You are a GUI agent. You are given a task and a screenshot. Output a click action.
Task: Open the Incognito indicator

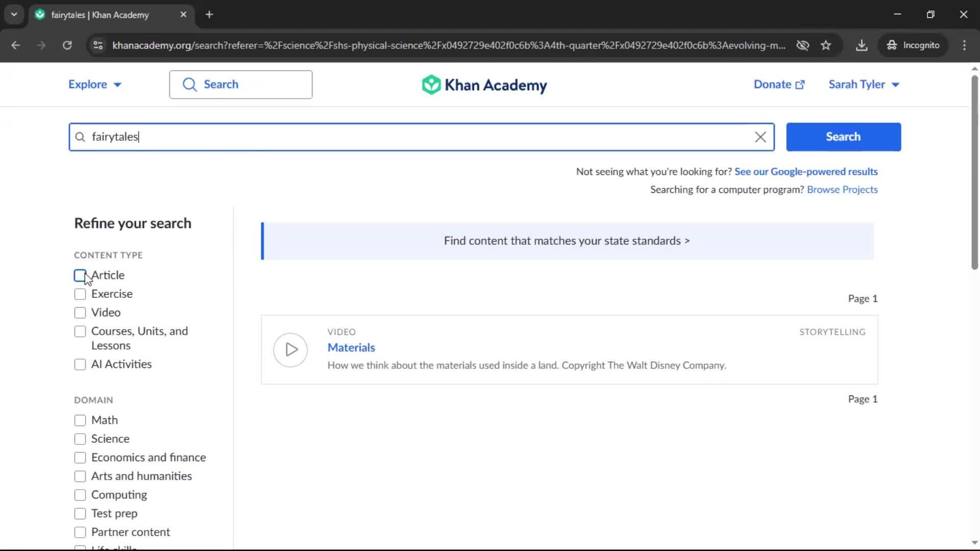(x=913, y=45)
